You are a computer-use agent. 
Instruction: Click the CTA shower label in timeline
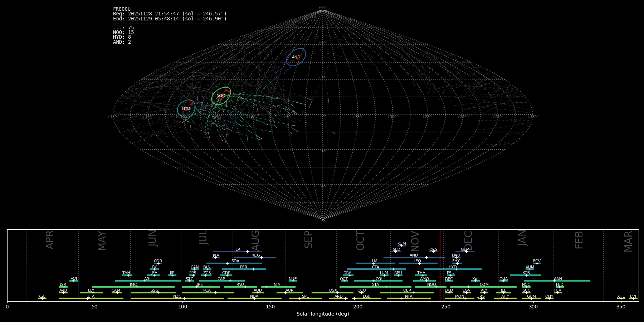[x=376, y=267]
